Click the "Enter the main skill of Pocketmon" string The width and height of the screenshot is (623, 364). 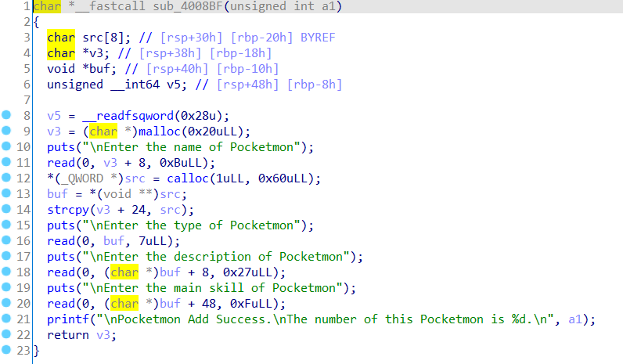pyautogui.click(x=212, y=288)
